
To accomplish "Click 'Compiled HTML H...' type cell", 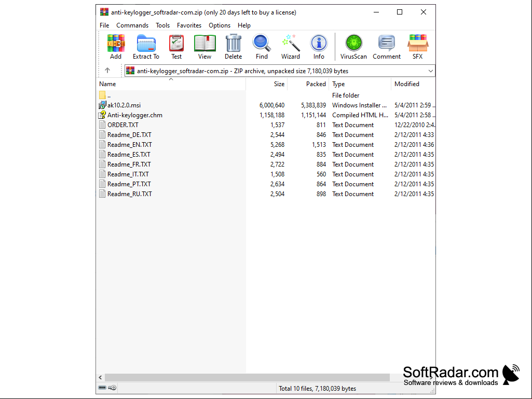I will point(360,115).
